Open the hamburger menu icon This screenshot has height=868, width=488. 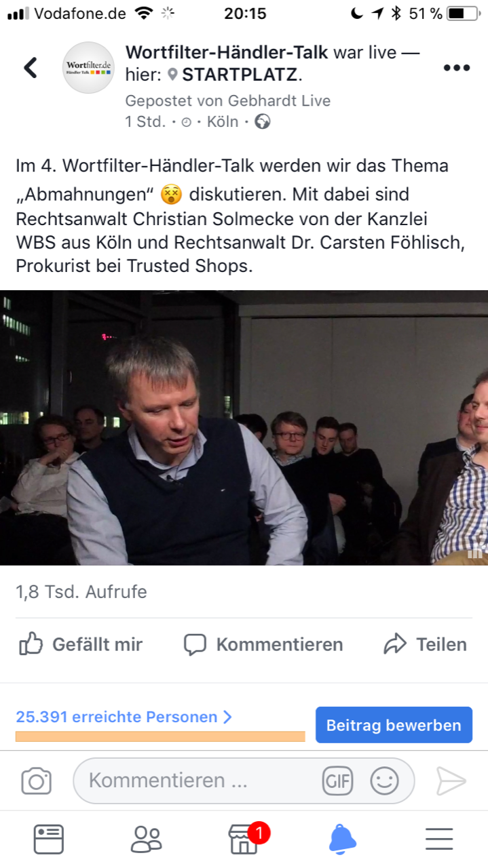point(439,840)
